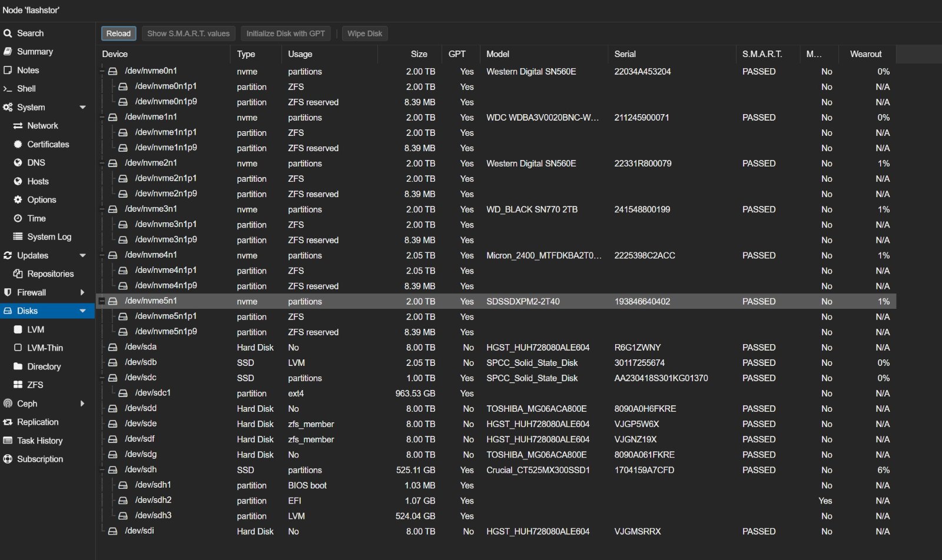Click the LVM square icon
This screenshot has height=560, width=942.
pos(18,329)
